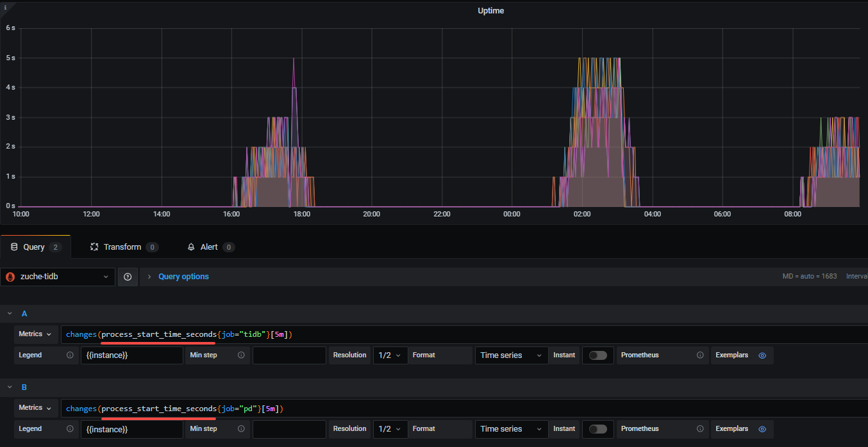Open Format Time series dropdown in query A
868x447 pixels.
(512, 355)
